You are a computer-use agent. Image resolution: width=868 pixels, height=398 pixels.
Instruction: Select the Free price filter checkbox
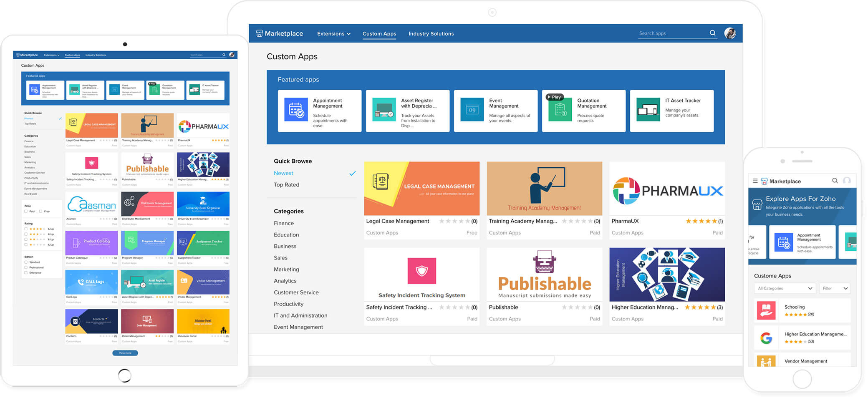[x=40, y=211]
